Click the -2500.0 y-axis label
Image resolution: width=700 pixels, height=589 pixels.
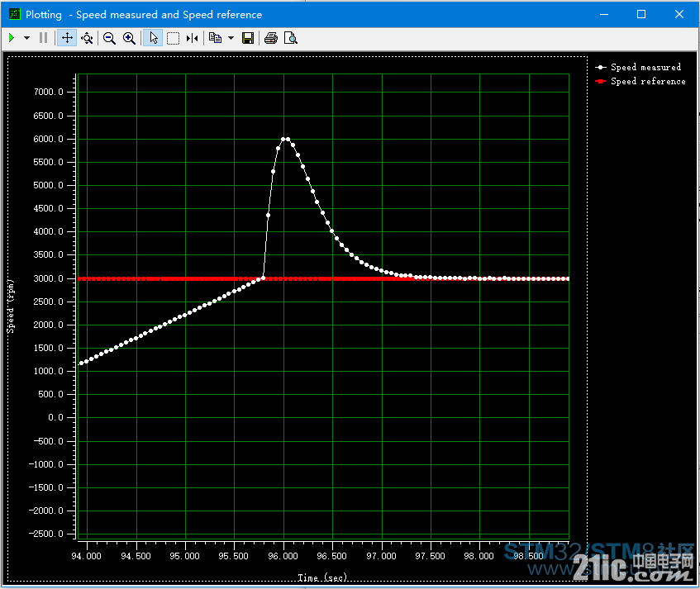(x=46, y=534)
